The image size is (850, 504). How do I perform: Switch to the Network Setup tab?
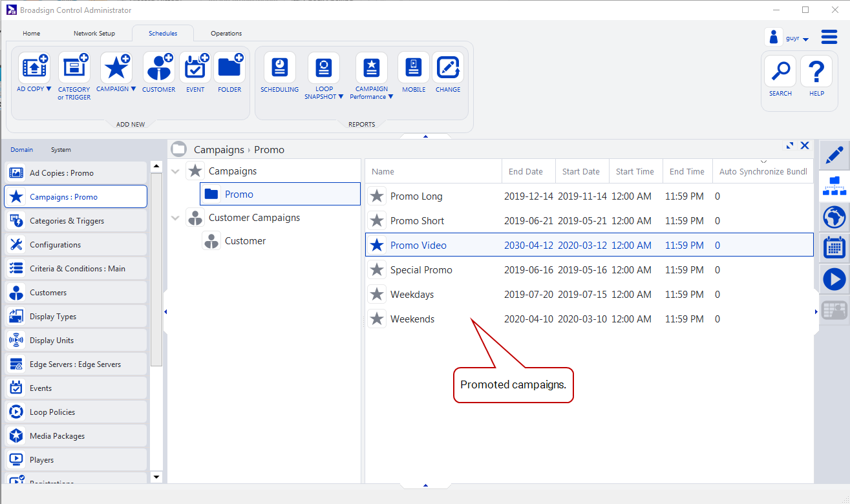pyautogui.click(x=94, y=34)
